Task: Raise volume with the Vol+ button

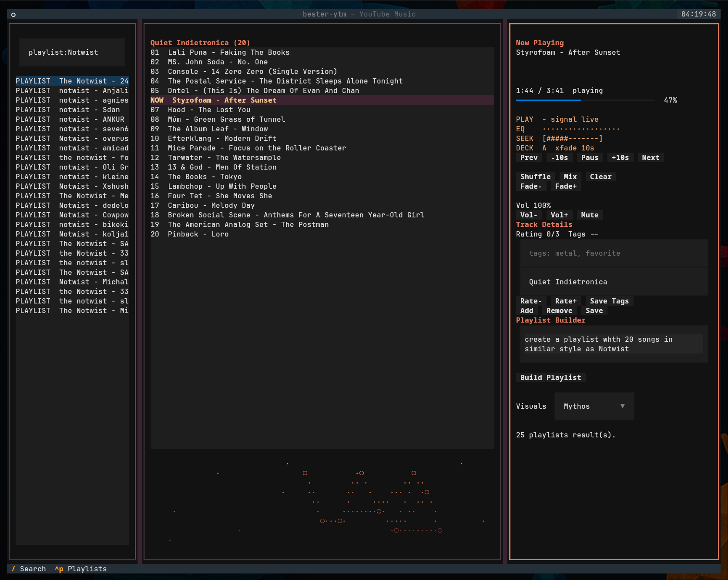Action: 559,215
